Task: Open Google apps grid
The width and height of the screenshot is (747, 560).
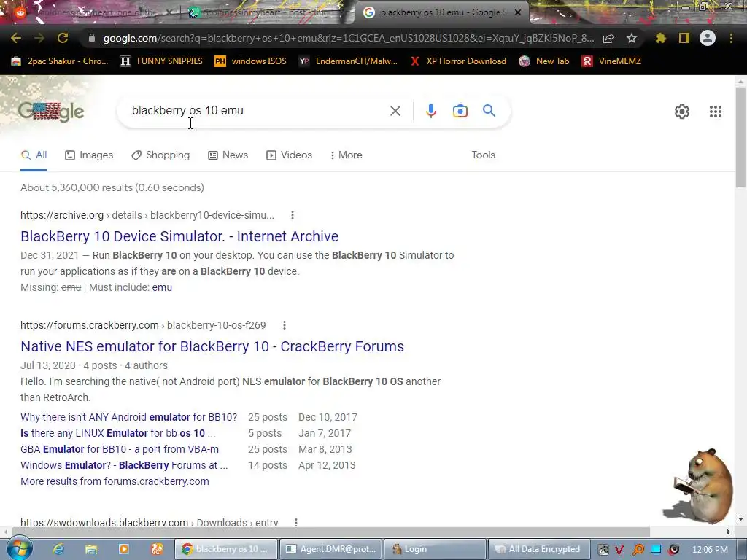Action: pyautogui.click(x=716, y=112)
